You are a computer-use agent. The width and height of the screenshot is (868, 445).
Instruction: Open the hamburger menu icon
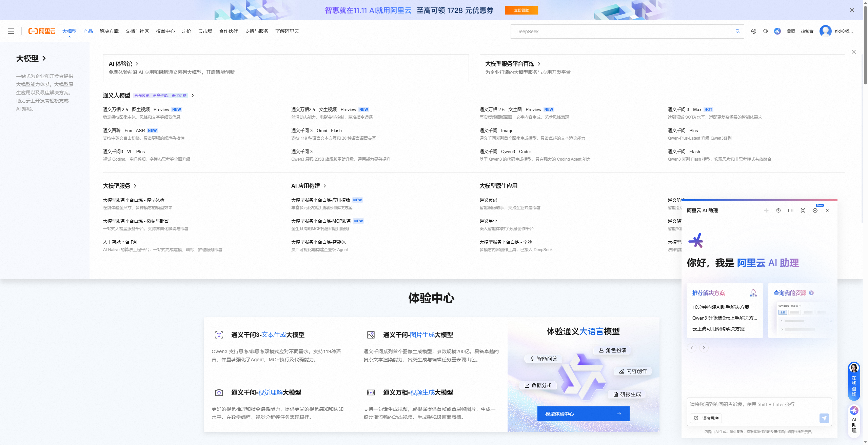(11, 31)
